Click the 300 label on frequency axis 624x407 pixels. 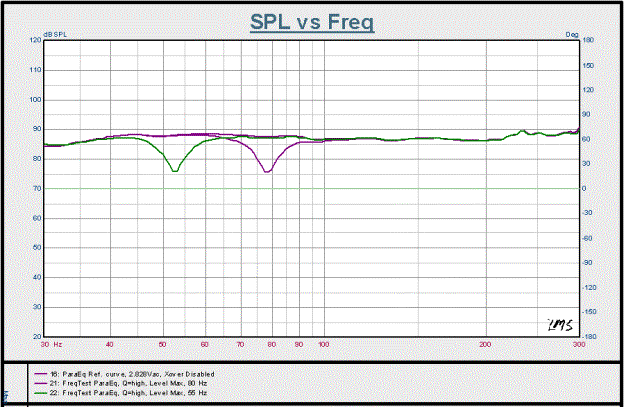(x=578, y=344)
